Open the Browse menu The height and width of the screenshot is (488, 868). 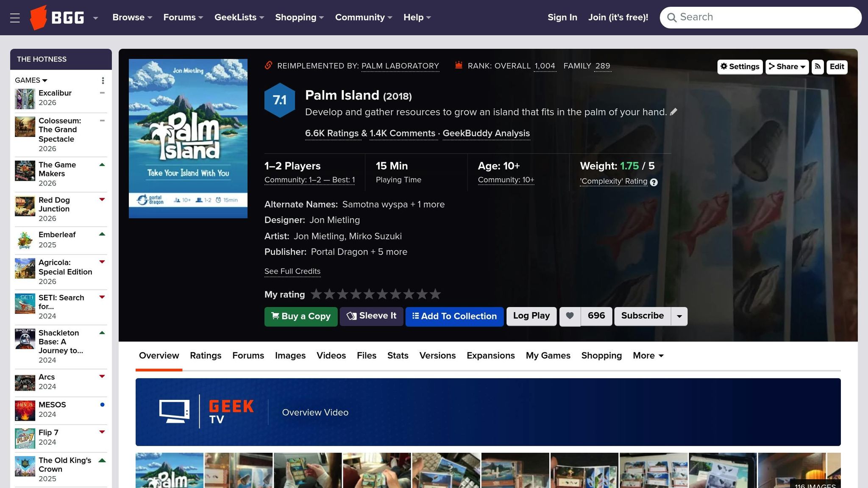click(132, 17)
